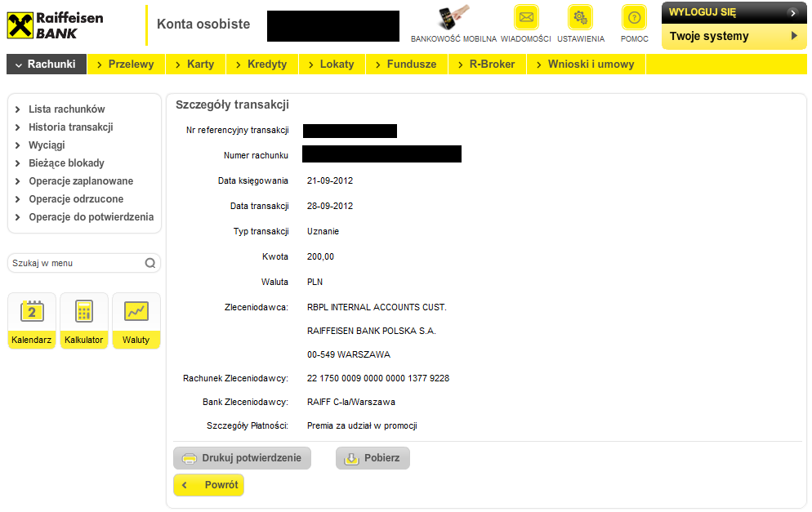This screenshot has height=512, width=812.
Task: Open the Waluty currency chart tool
Action: (136, 320)
